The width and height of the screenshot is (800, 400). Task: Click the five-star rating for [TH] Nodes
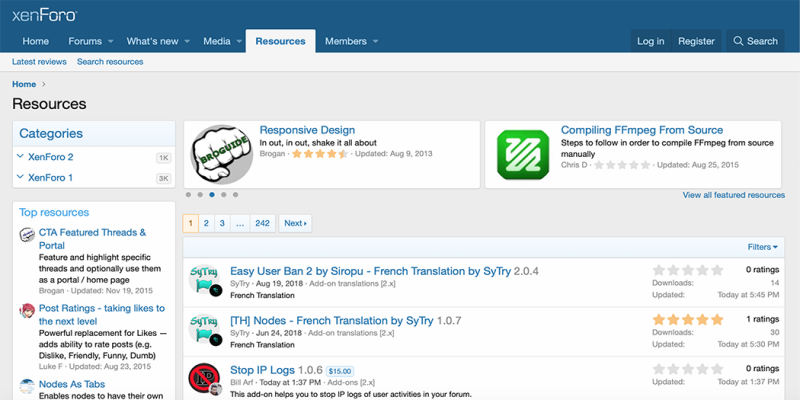688,320
